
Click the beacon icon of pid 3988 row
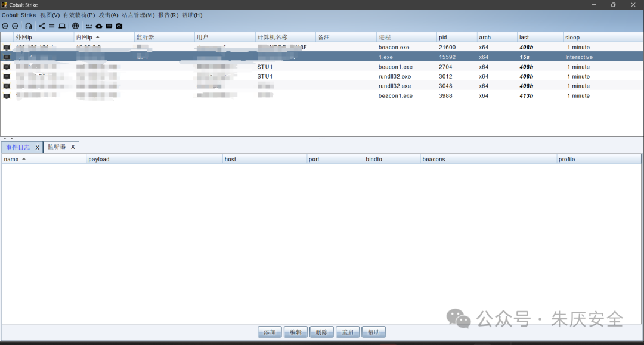point(7,96)
